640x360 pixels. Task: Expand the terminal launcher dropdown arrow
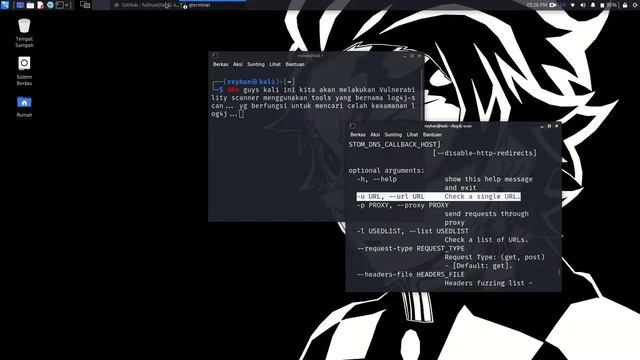(67, 5)
